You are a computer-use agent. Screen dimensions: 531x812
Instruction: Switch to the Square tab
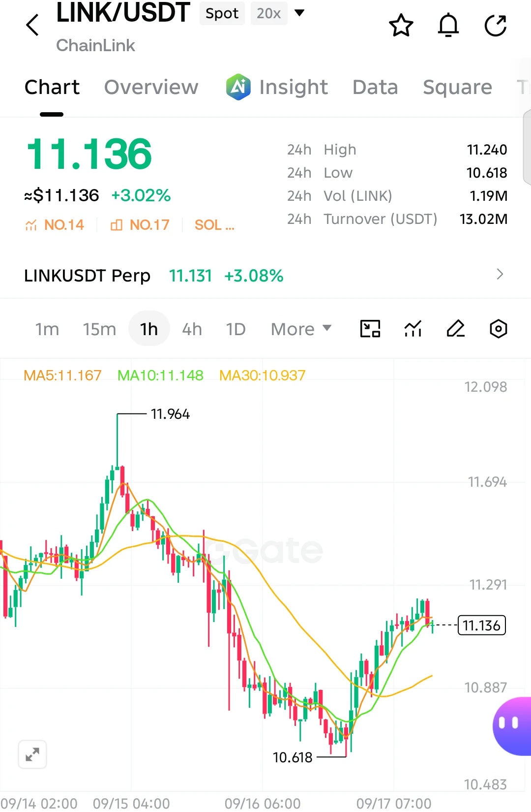click(457, 87)
